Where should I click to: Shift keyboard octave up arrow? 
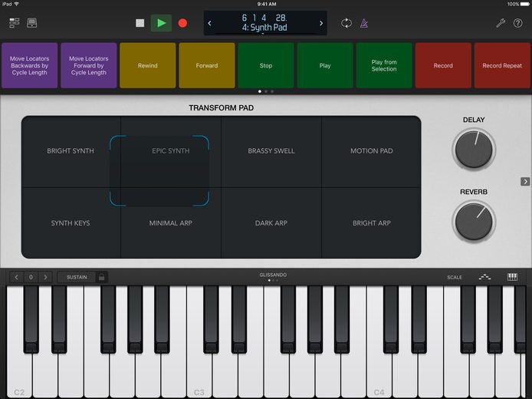45,277
